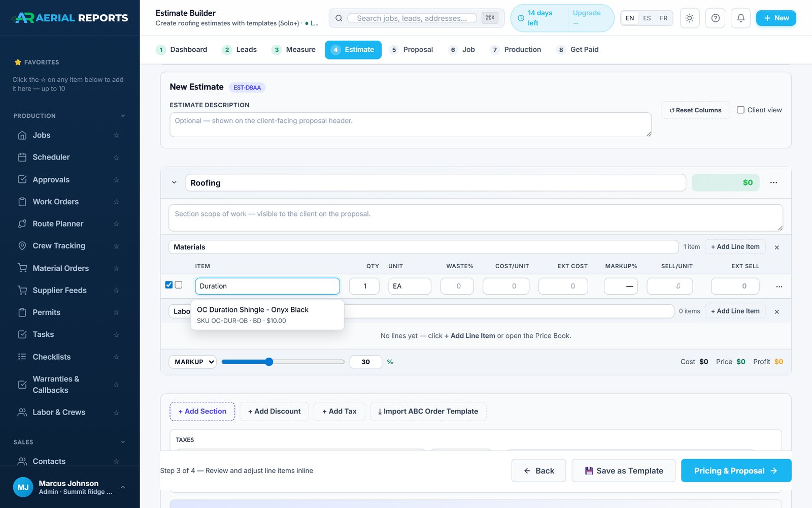Viewport: 812px width, 508px height.
Task: Select OC Duration Shingle - Onyx Black suggestion
Action: [x=267, y=315]
